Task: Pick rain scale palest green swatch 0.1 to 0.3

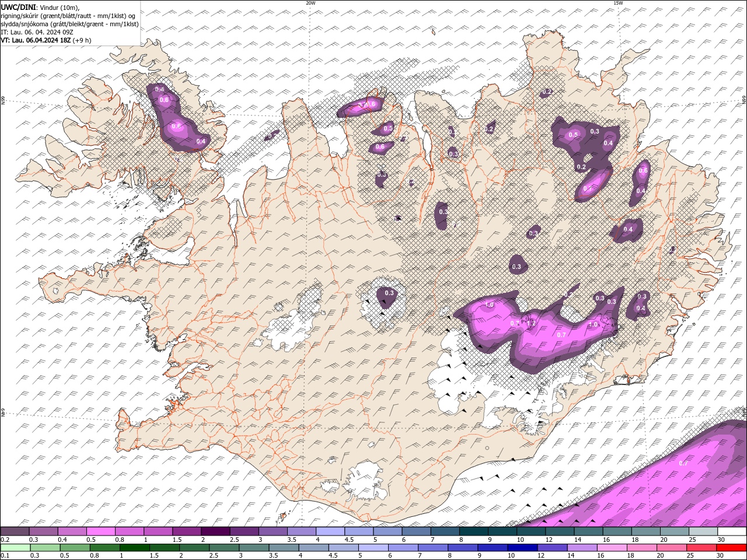Action: [15, 548]
